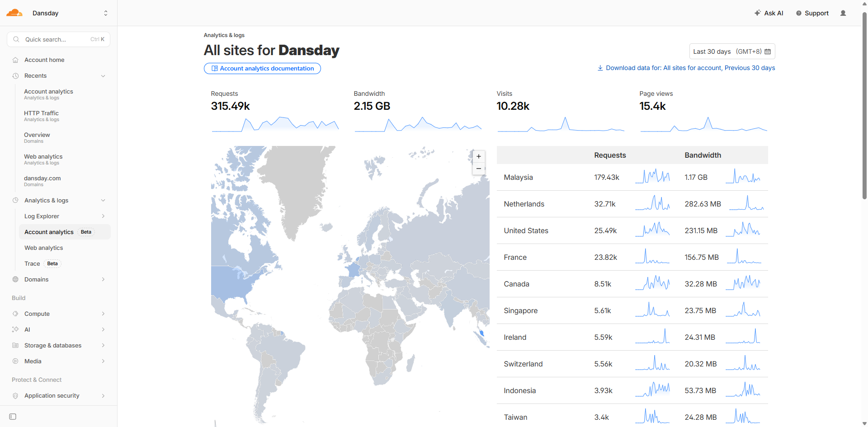Click the Indonesia country row

tap(632, 390)
